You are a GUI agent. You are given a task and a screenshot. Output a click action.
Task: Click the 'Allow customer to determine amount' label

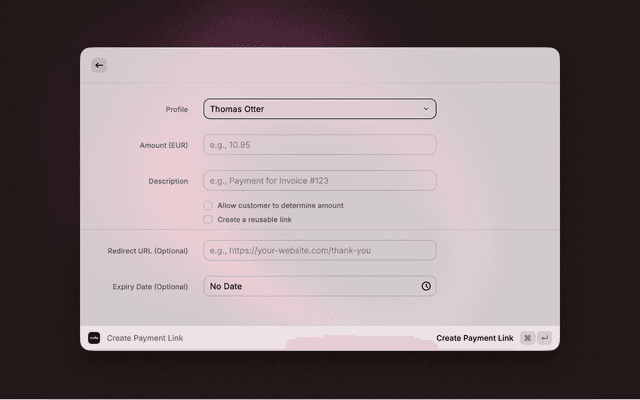[x=280, y=205]
